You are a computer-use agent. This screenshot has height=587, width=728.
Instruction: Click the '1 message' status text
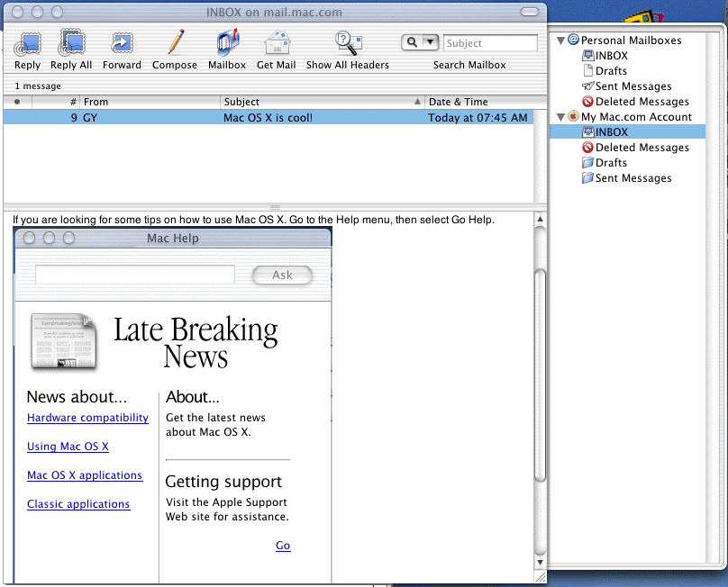tap(38, 86)
